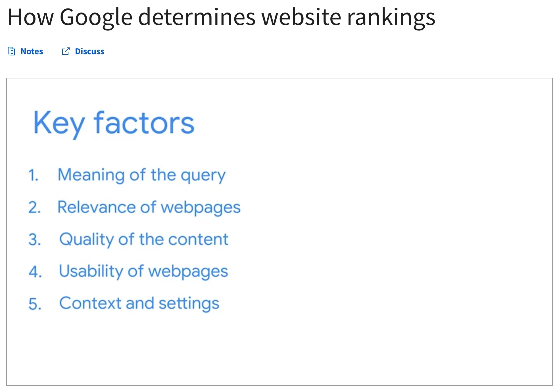This screenshot has height=392, width=559.
Task: Click the Discuss external-link icon
Action: pyautogui.click(x=66, y=51)
